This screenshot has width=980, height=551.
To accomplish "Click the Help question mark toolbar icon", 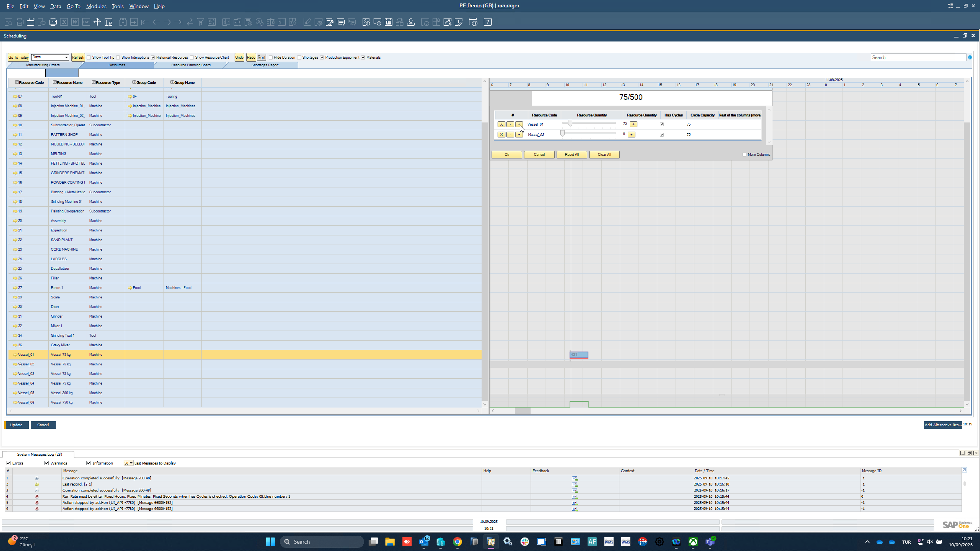I will click(x=487, y=22).
